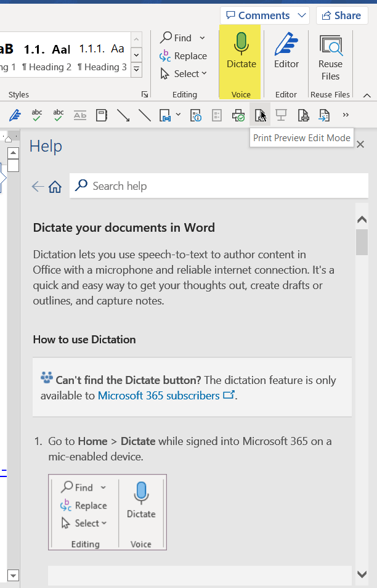Collapse the ribbon with the chevron

click(x=367, y=96)
